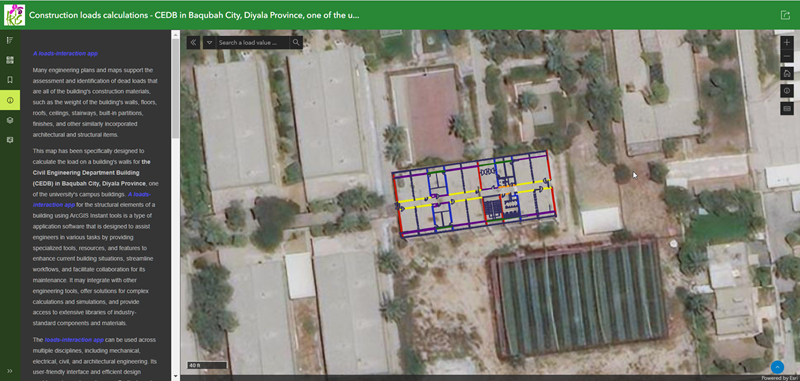The height and width of the screenshot is (381, 800).
Task: Click the CEDB building plan on map
Action: 474,194
